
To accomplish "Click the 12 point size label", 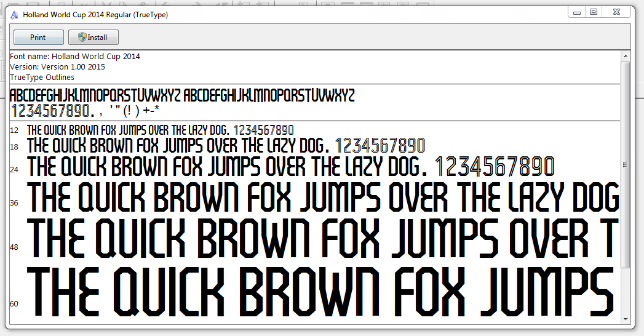I will (x=14, y=130).
